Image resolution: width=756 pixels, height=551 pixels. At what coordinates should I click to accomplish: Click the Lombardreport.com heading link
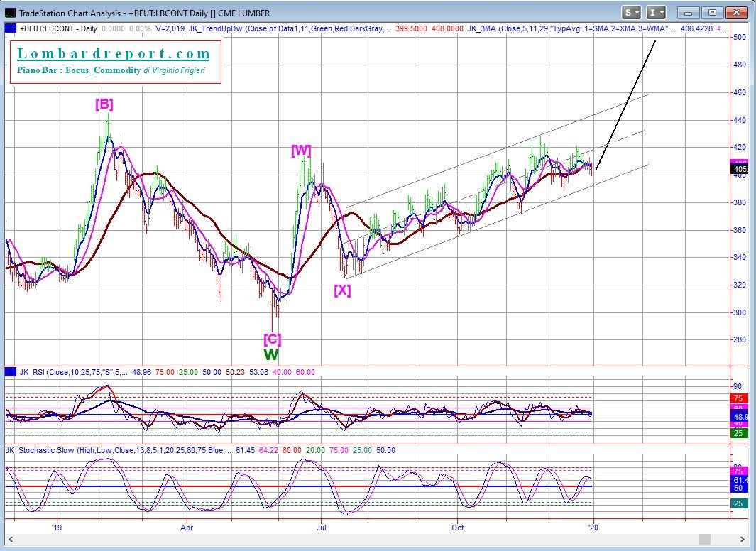pyautogui.click(x=114, y=53)
